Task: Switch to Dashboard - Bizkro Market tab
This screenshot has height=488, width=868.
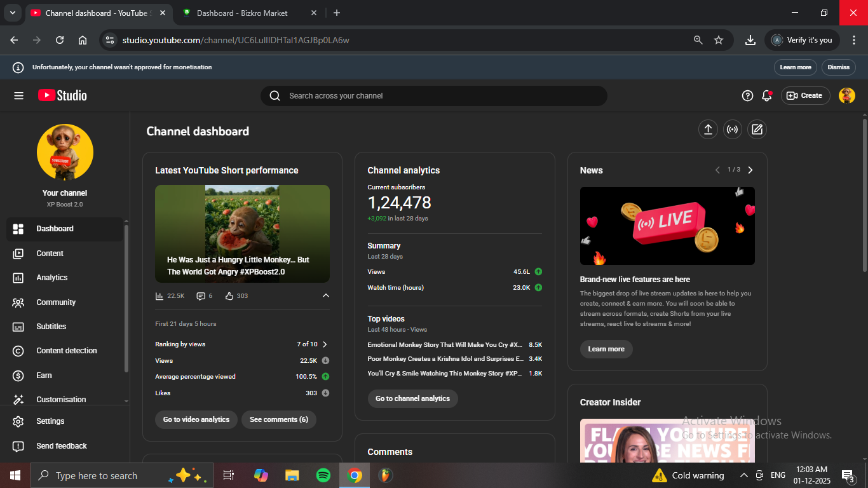Action: click(x=241, y=13)
